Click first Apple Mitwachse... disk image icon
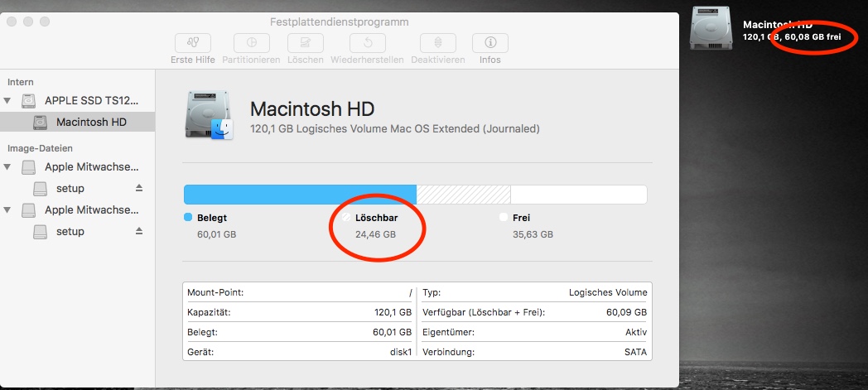Viewport: 868px width, 390px height. (x=28, y=166)
